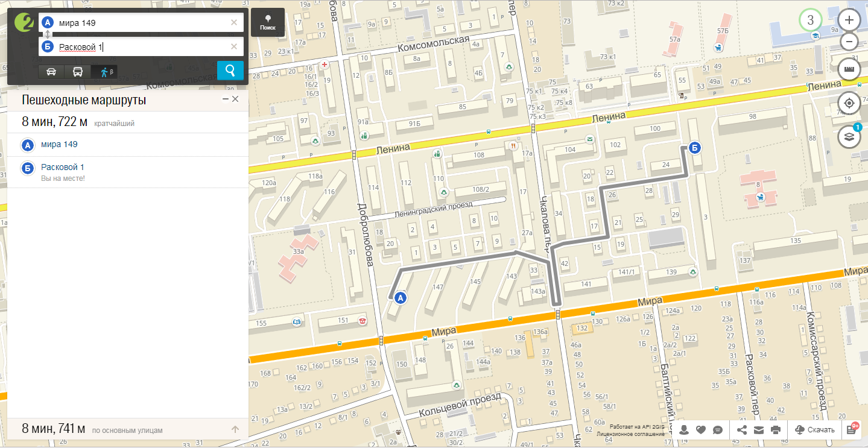Click the destination marker Б on map
Image resolution: width=868 pixels, height=448 pixels.
tap(695, 147)
